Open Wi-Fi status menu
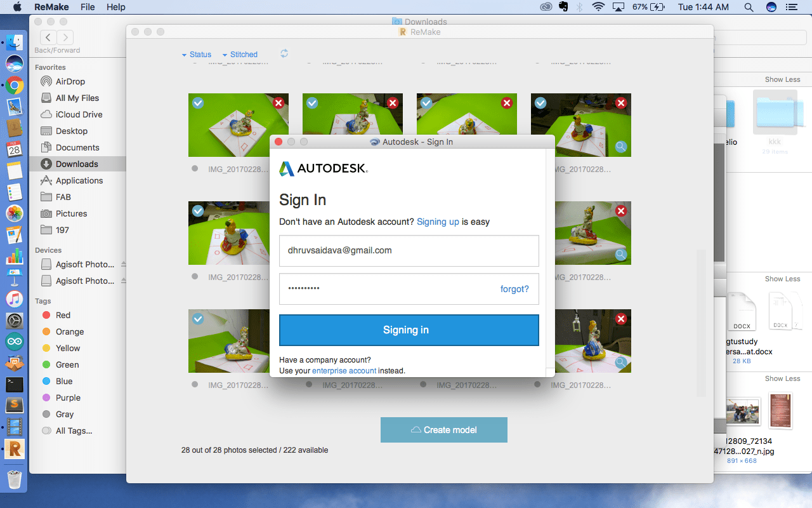 coord(598,7)
